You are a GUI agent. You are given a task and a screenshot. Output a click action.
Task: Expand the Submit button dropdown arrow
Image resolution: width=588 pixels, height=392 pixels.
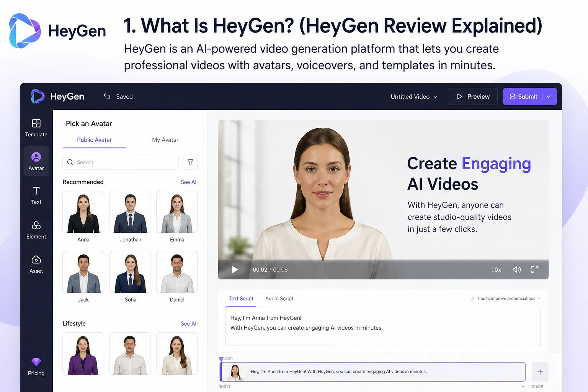(549, 96)
